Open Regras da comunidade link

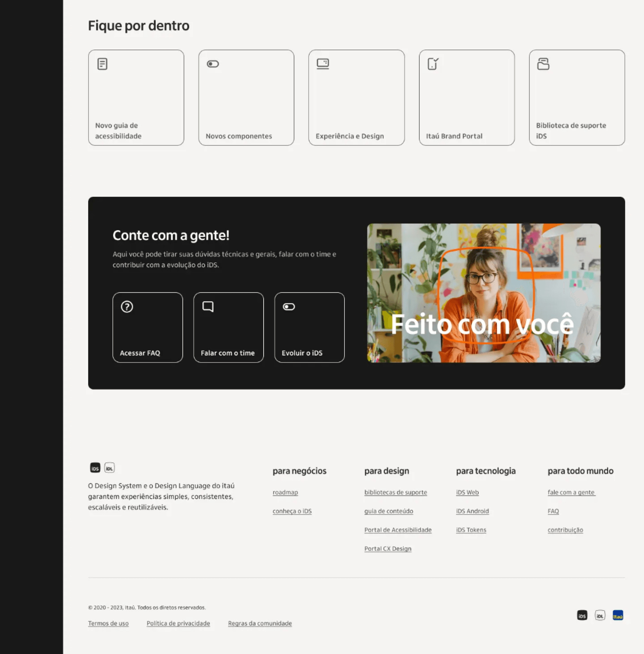(260, 623)
